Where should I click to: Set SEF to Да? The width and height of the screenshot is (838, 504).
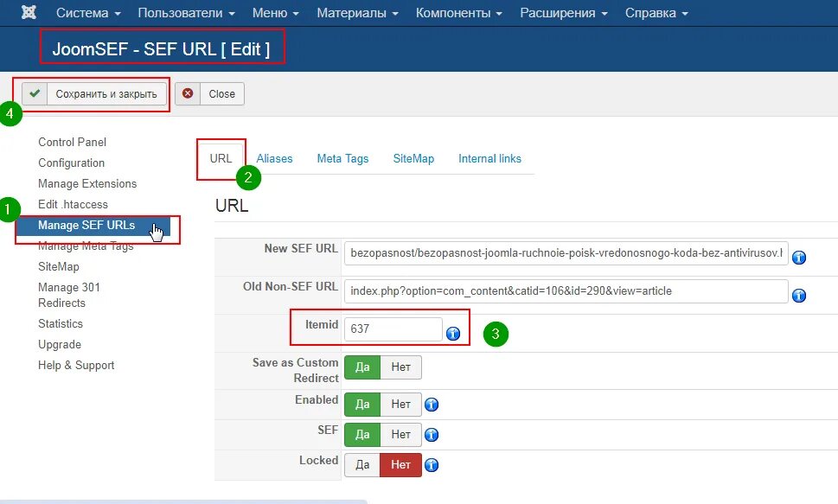(362, 435)
